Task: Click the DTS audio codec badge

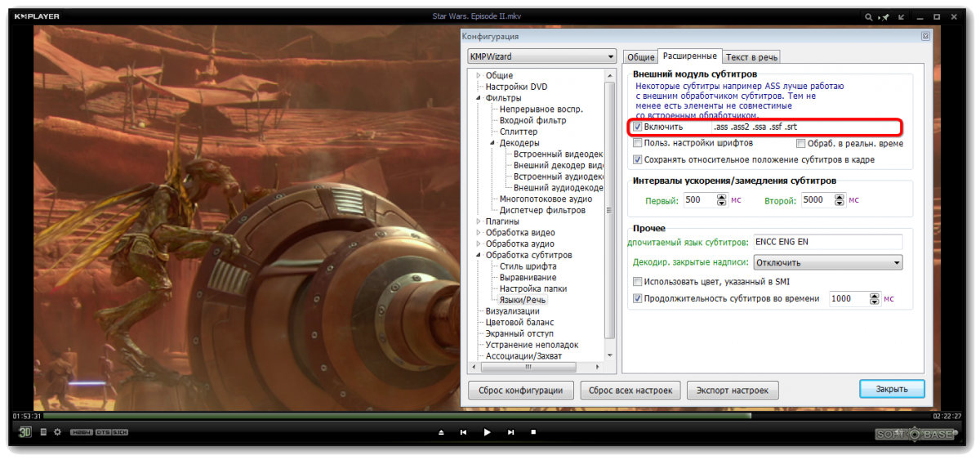Action: click(103, 432)
